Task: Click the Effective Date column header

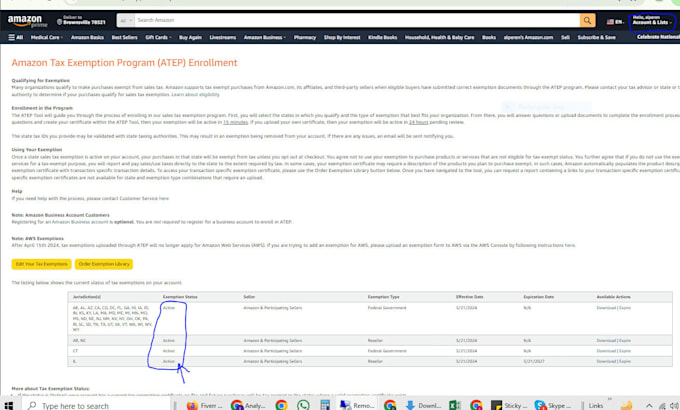Action: (469, 297)
